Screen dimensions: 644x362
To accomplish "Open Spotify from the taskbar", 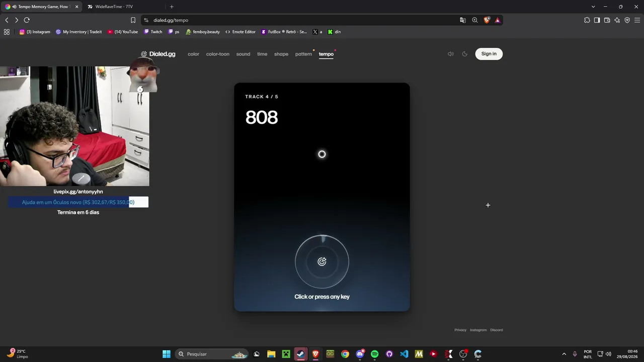I will click(x=374, y=354).
